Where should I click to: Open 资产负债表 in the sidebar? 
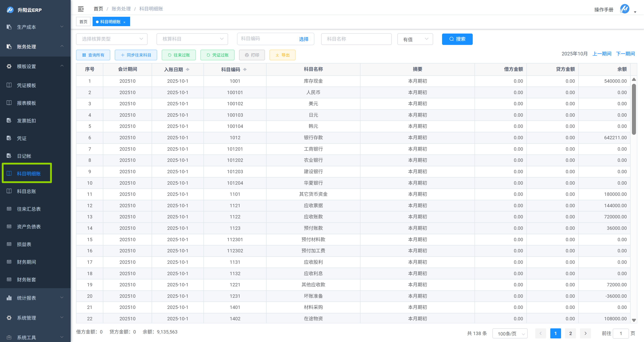click(28, 226)
